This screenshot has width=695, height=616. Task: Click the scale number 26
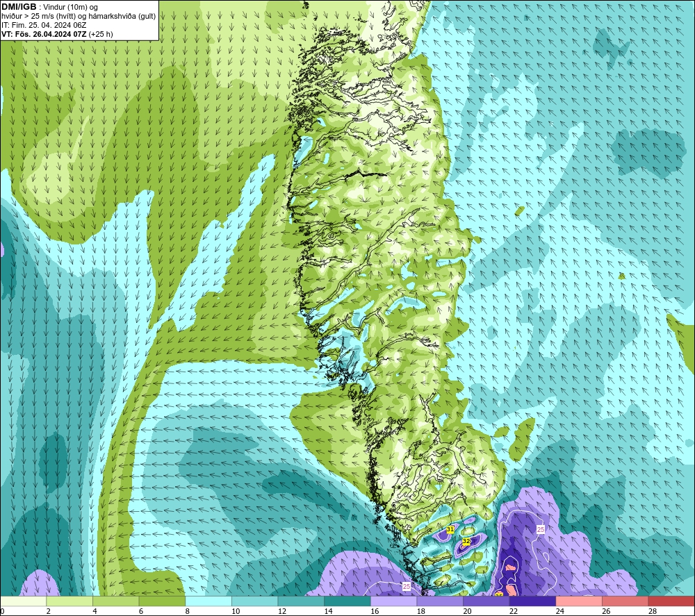tap(606, 611)
